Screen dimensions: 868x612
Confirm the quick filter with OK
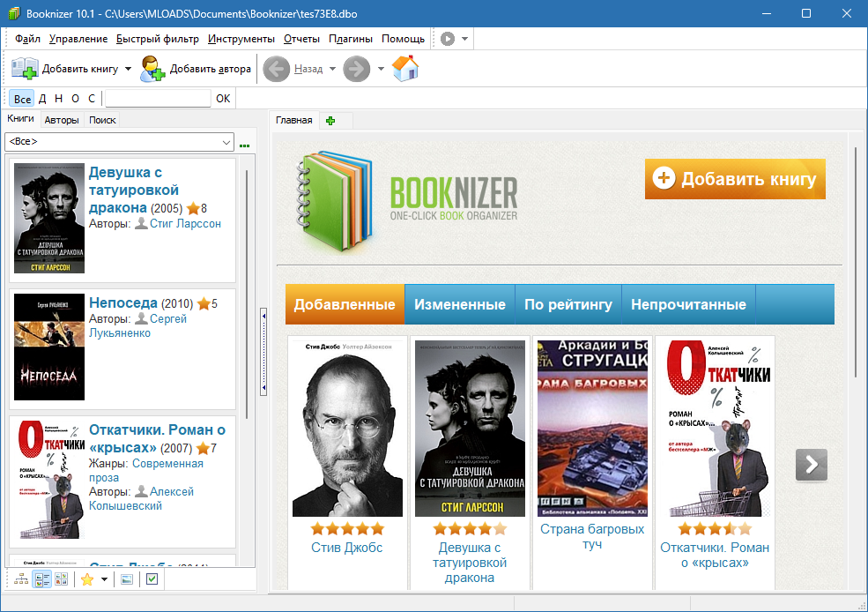coord(223,99)
